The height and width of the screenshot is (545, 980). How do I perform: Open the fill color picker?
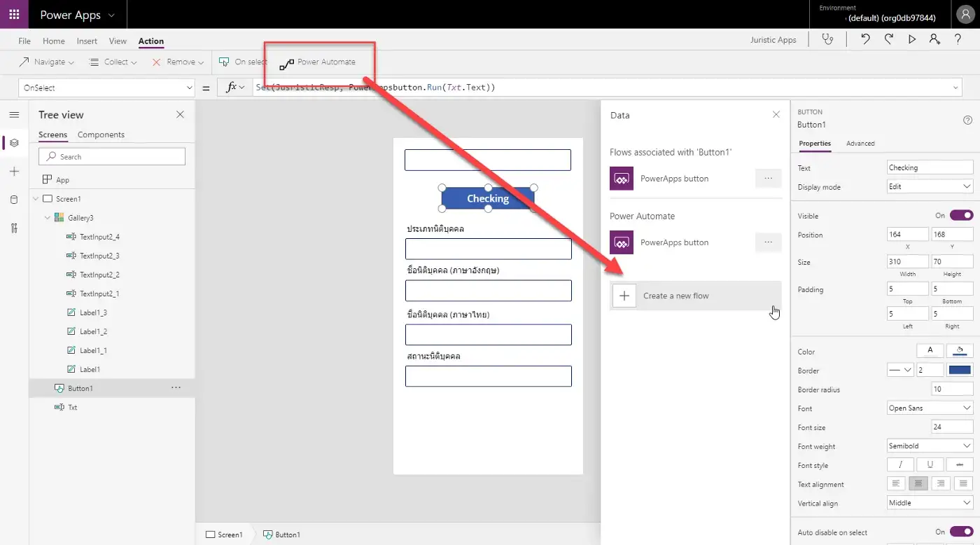[960, 350]
